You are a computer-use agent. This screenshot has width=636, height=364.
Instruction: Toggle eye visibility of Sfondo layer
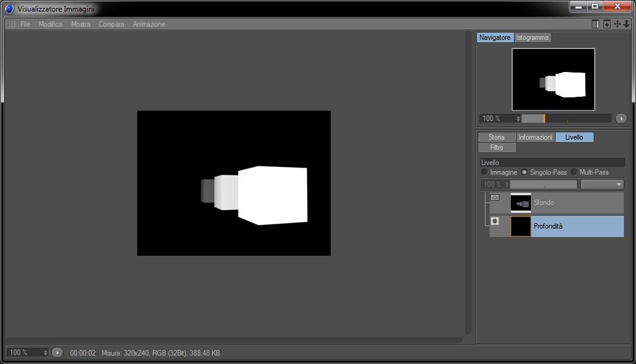point(495,198)
